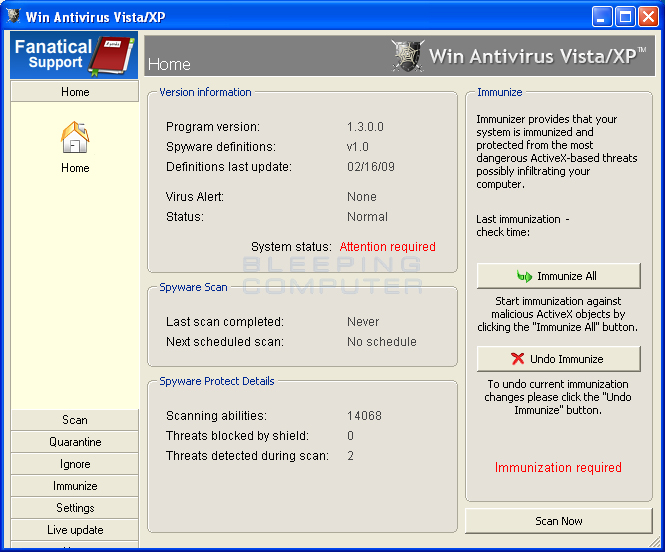This screenshot has height=552, width=665.
Task: Click 'No schedule' next scan value
Action: tap(382, 342)
